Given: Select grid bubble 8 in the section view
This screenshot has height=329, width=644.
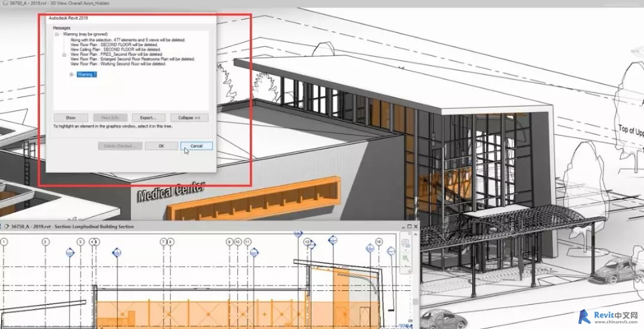Looking at the screenshot, I should point(171,242).
